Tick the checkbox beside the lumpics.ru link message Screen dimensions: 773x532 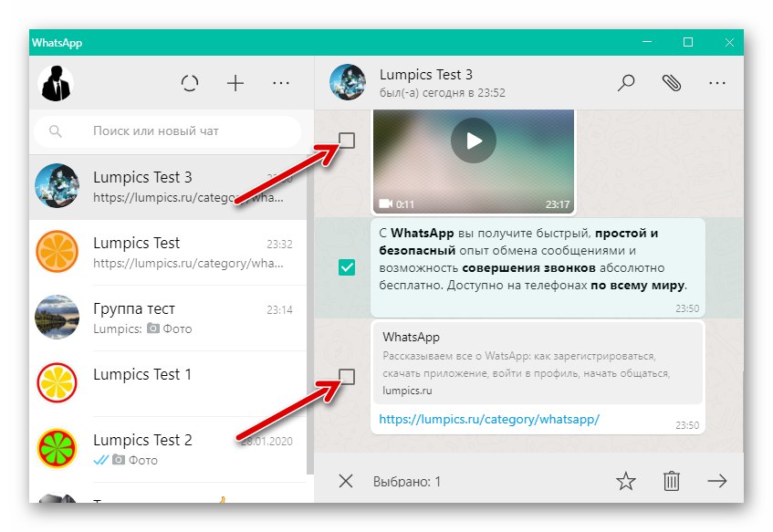point(347,377)
